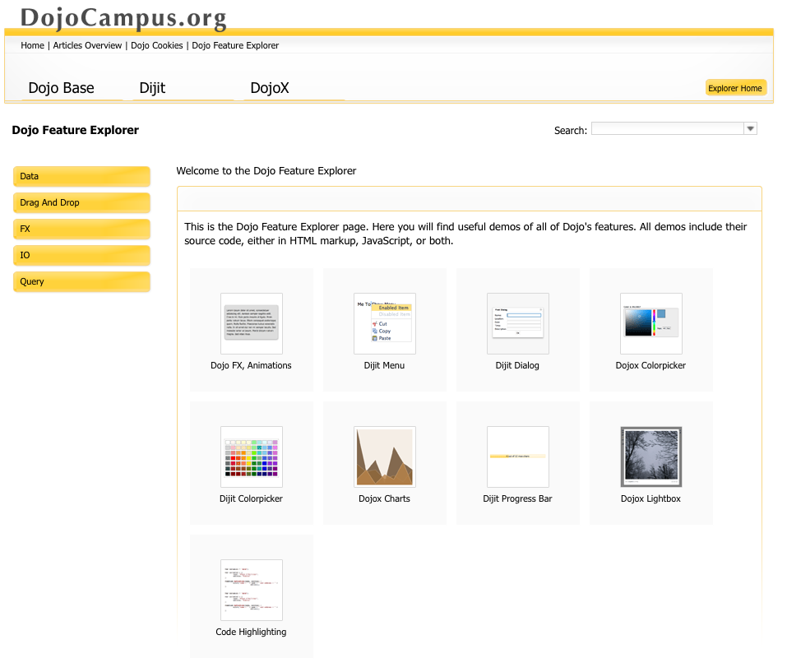Select the Data category in the sidebar
This screenshot has height=672, width=787.
(x=81, y=176)
